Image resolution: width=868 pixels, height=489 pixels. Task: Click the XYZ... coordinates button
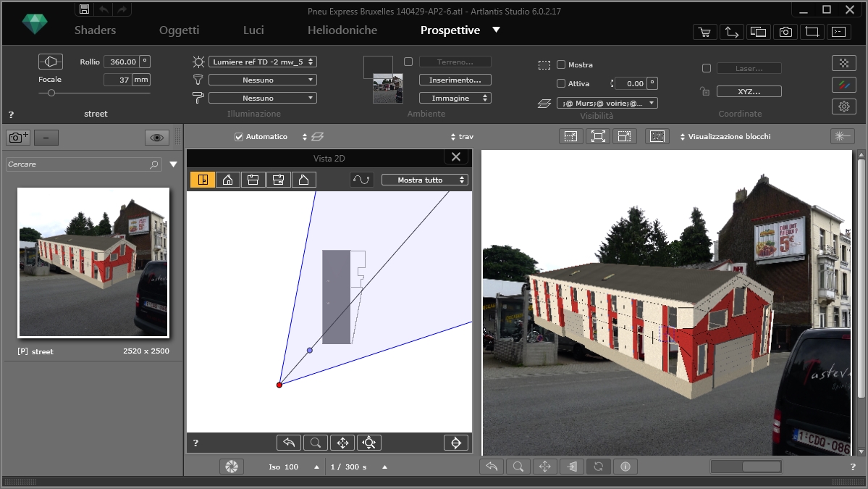749,91
